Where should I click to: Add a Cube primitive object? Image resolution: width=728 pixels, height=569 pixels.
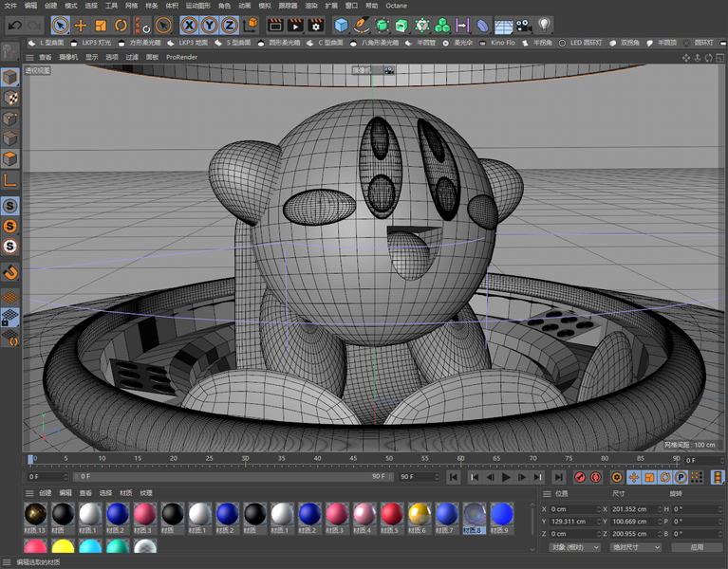tap(342, 25)
